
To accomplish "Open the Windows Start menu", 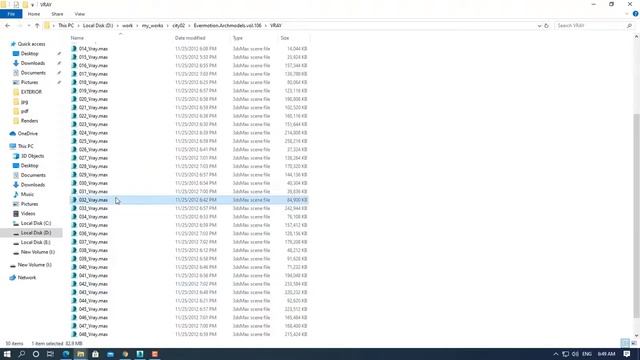I will click(7, 354).
